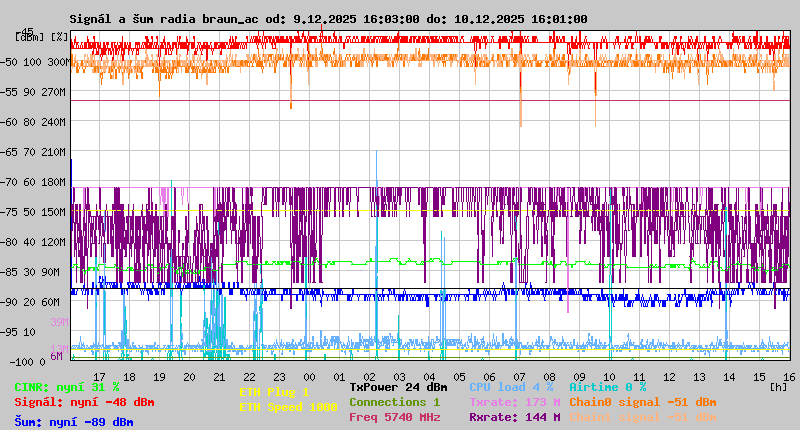Click hour label '14' on the time axis
The width and height of the screenshot is (800, 430).
(x=729, y=377)
